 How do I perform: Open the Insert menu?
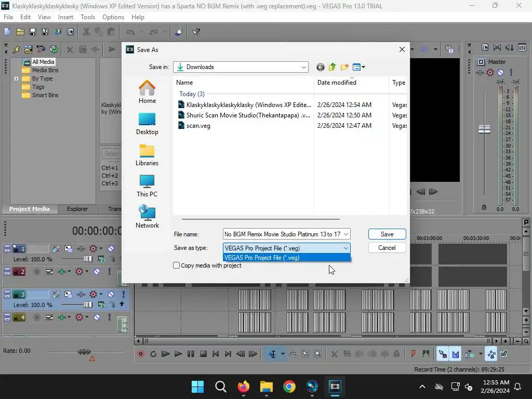coord(65,17)
